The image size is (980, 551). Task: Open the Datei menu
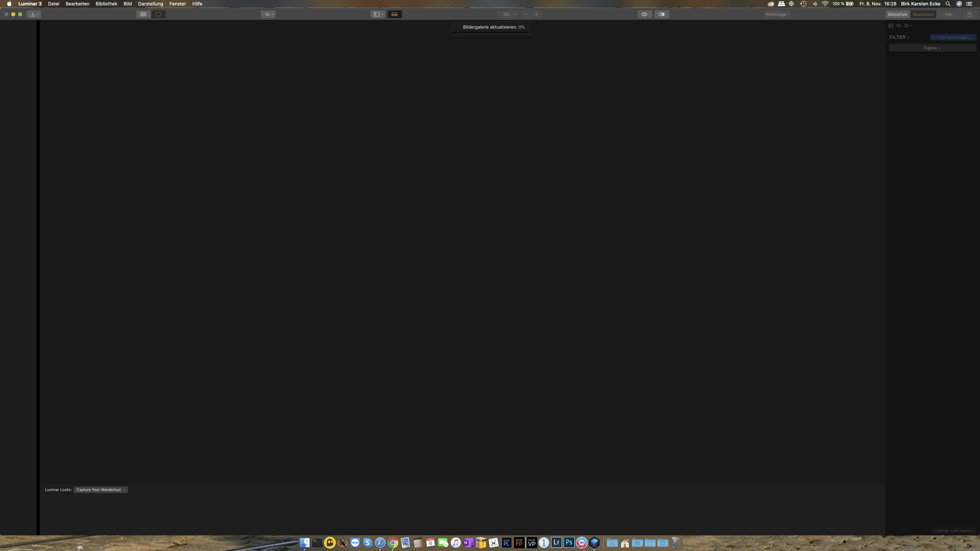pos(54,4)
